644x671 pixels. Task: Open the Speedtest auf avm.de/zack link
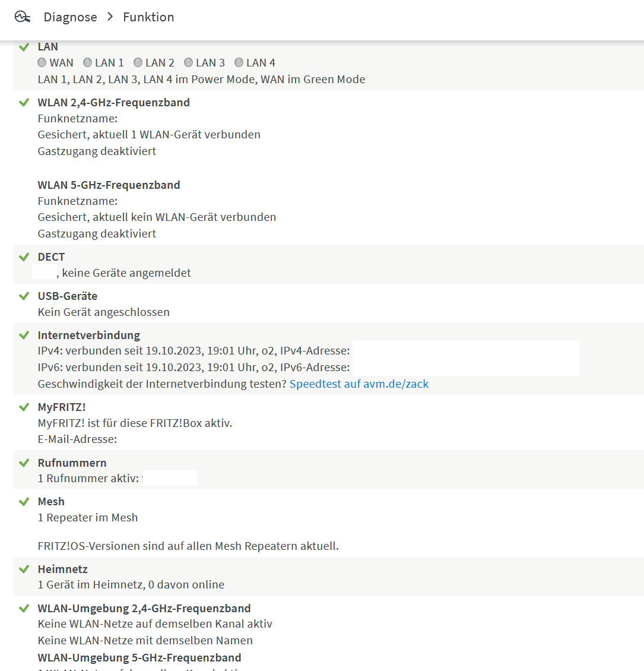[x=359, y=384]
